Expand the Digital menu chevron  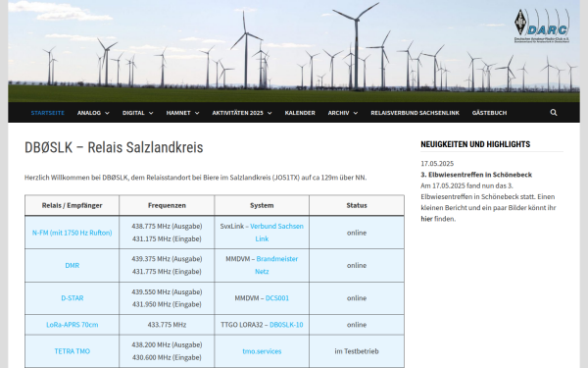(x=151, y=113)
